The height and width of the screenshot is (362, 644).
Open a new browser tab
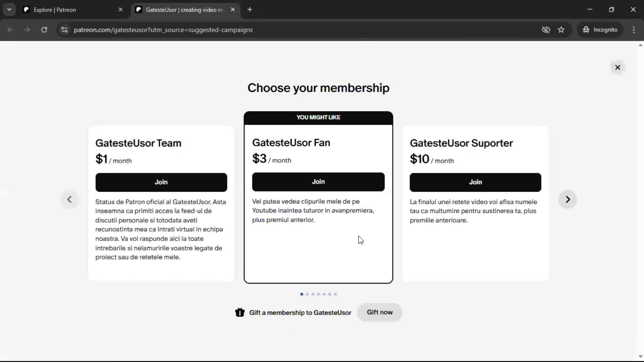250,10
